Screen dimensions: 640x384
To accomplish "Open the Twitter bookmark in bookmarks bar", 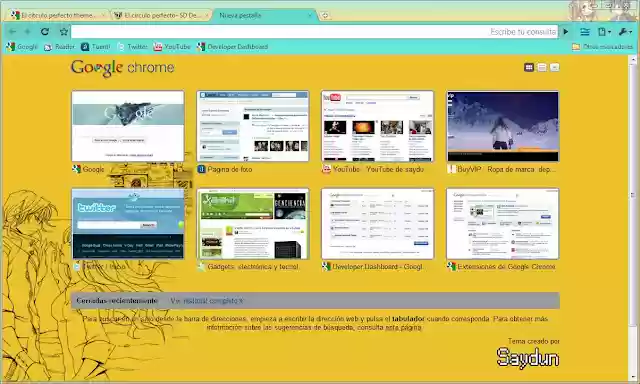I will click(x=132, y=47).
